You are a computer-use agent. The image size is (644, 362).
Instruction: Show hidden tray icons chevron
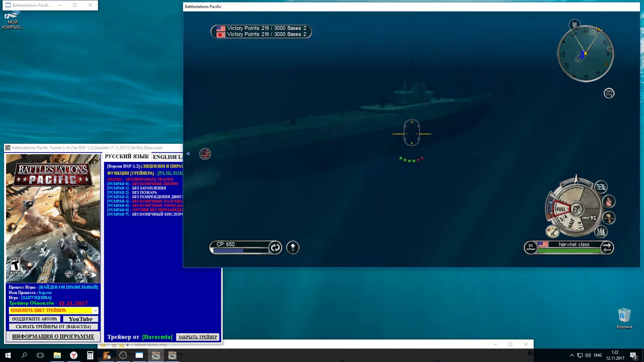[x=572, y=355]
